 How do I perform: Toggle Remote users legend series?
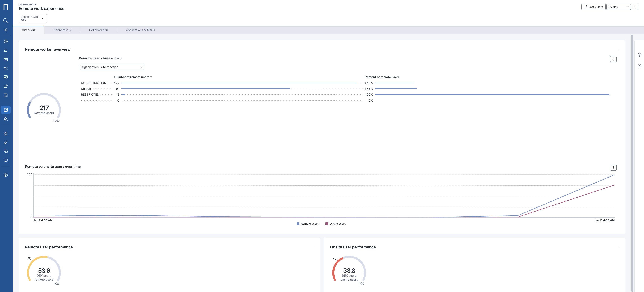tap(307, 224)
